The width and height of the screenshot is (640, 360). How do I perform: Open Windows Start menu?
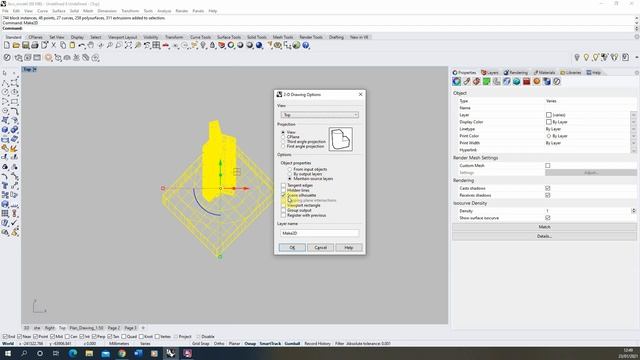(x=8, y=353)
